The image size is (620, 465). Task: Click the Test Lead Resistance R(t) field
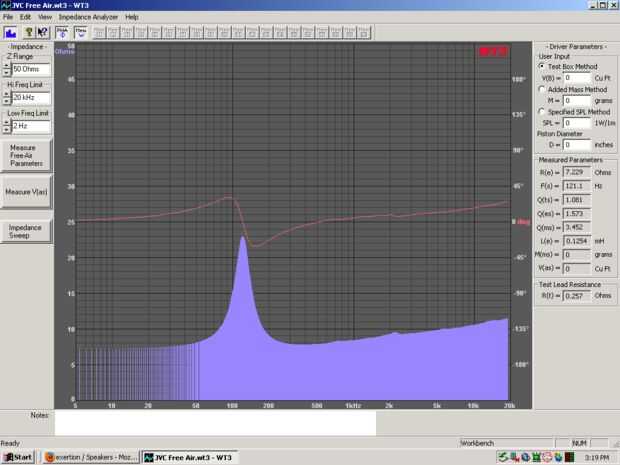[577, 296]
